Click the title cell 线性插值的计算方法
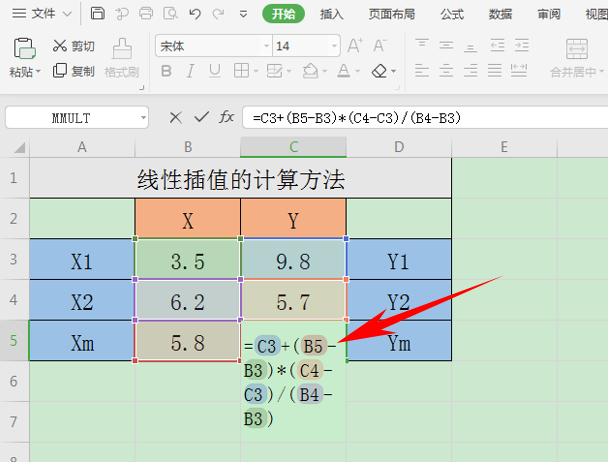Image resolution: width=608 pixels, height=464 pixels. click(240, 178)
